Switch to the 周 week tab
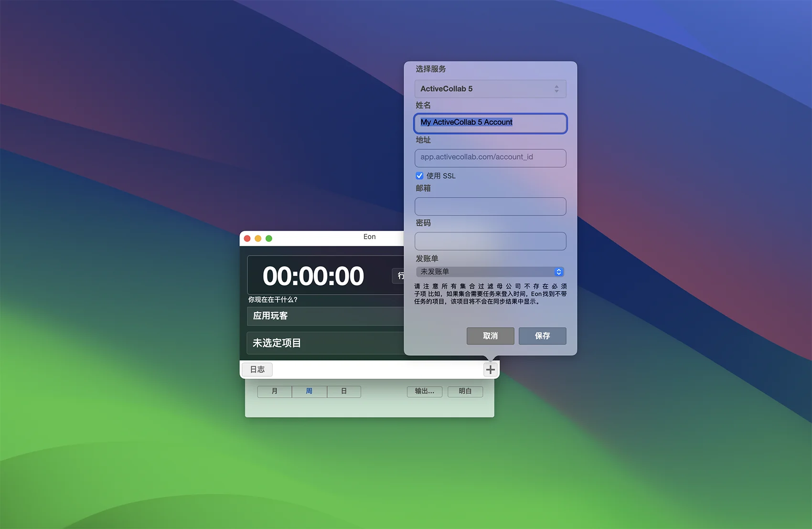The width and height of the screenshot is (812, 529). click(x=309, y=391)
